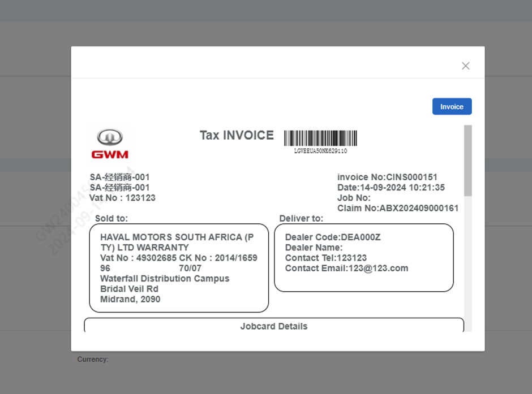Click 'invoice No:CINS000151' text

(x=387, y=177)
